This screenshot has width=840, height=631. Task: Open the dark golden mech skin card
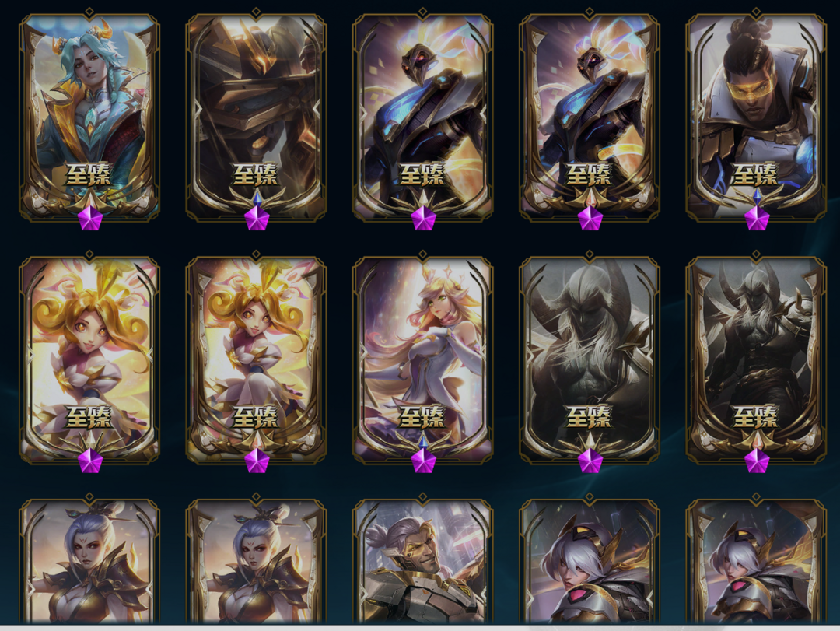coord(256,117)
